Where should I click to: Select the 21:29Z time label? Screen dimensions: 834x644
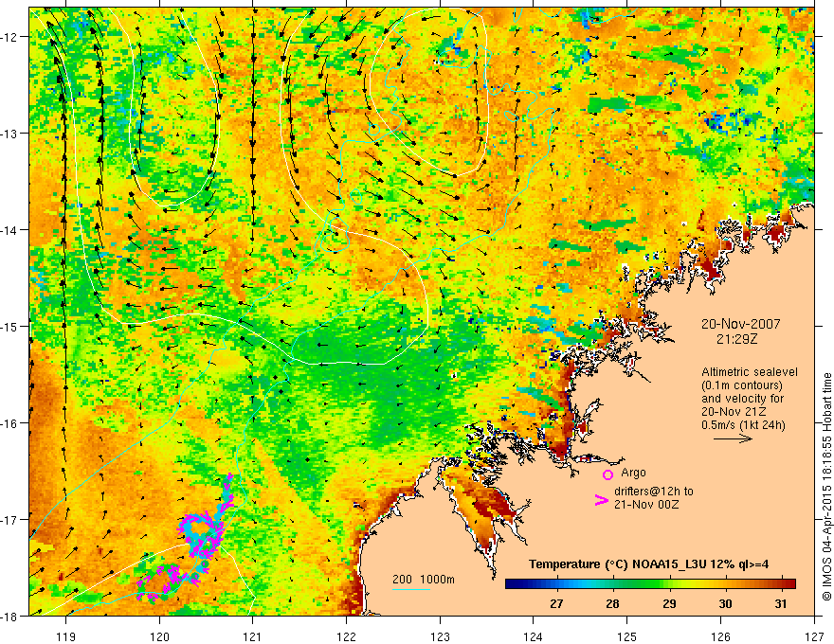(736, 338)
